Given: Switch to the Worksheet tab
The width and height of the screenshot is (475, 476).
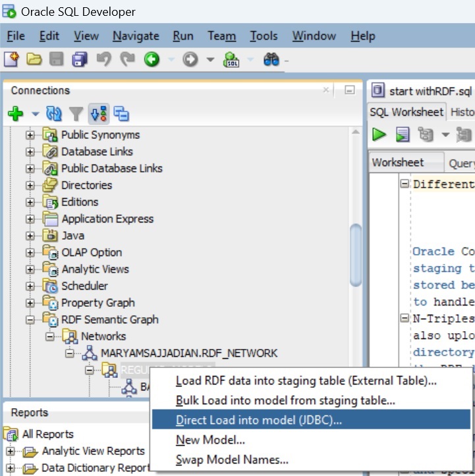Looking at the screenshot, I should pyautogui.click(x=406, y=163).
